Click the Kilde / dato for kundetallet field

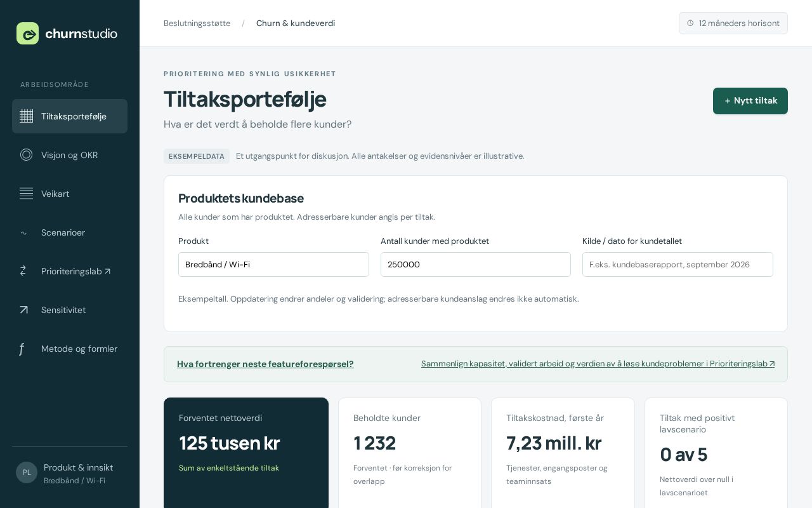678,265
